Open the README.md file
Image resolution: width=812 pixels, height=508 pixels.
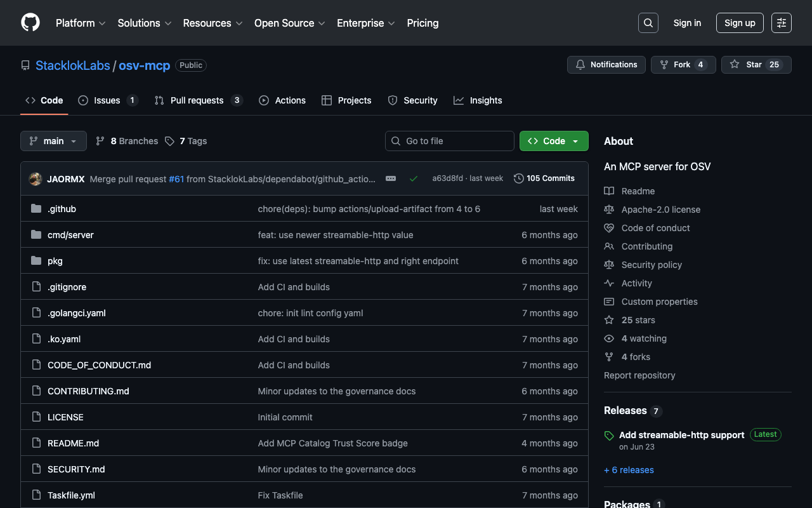73,443
